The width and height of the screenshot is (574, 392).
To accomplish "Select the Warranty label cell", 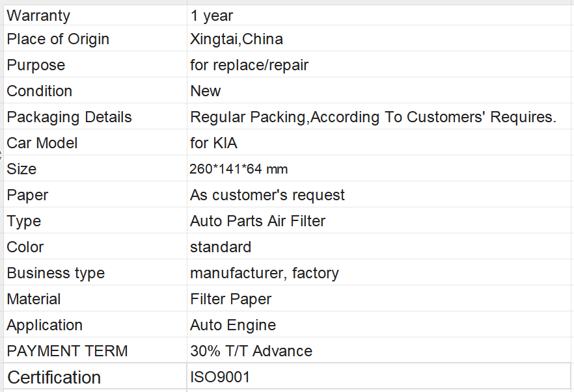I will coord(95,16).
